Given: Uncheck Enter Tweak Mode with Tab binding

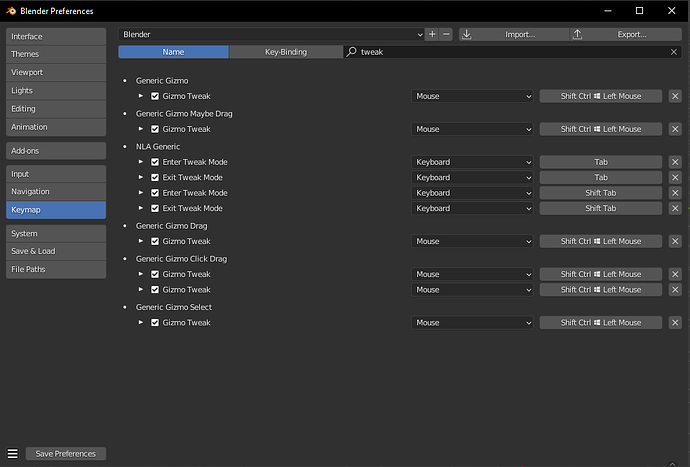Looking at the screenshot, I should (x=155, y=162).
